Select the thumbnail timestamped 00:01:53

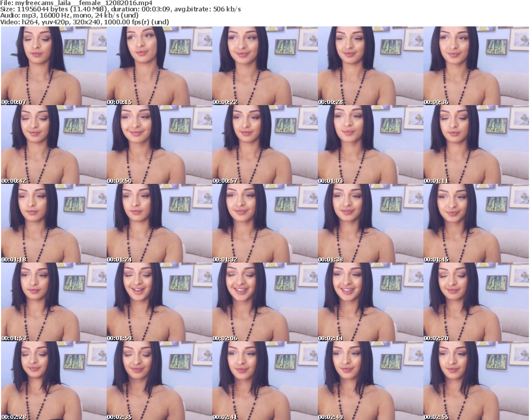(54, 302)
